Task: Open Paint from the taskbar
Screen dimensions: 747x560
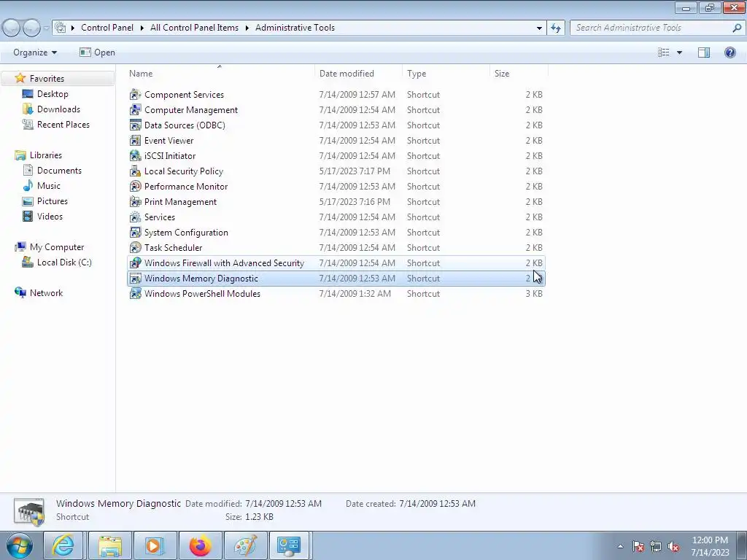Action: 246,545
